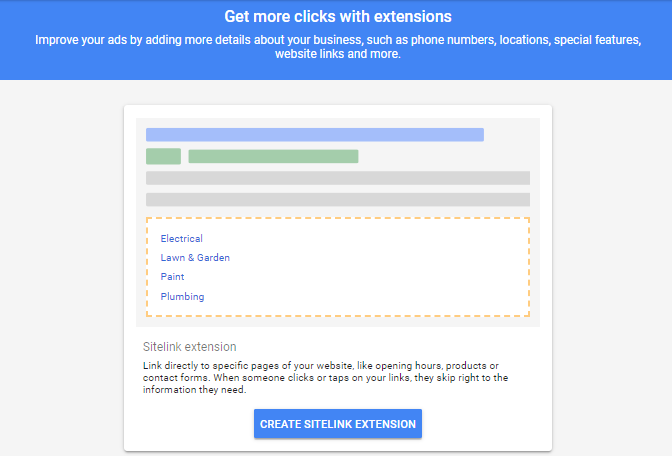Screen dimensions: 672x456
Task: Click the white card area beside the button
Action: 484,424
